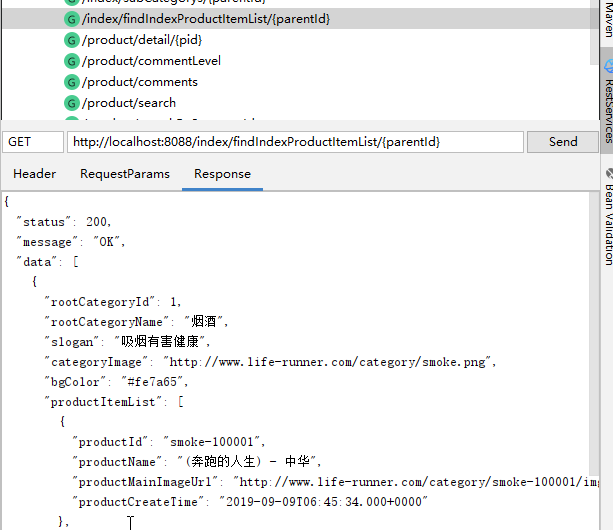The image size is (613, 530).
Task: Click the RestServices panel icon
Action: coord(608,66)
